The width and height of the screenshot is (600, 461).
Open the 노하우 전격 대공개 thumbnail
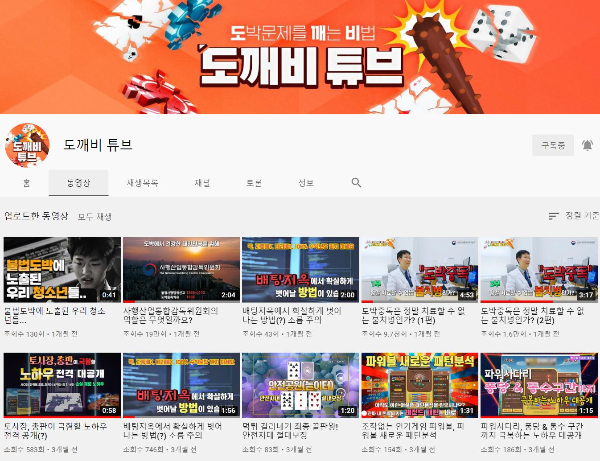pyautogui.click(x=62, y=385)
